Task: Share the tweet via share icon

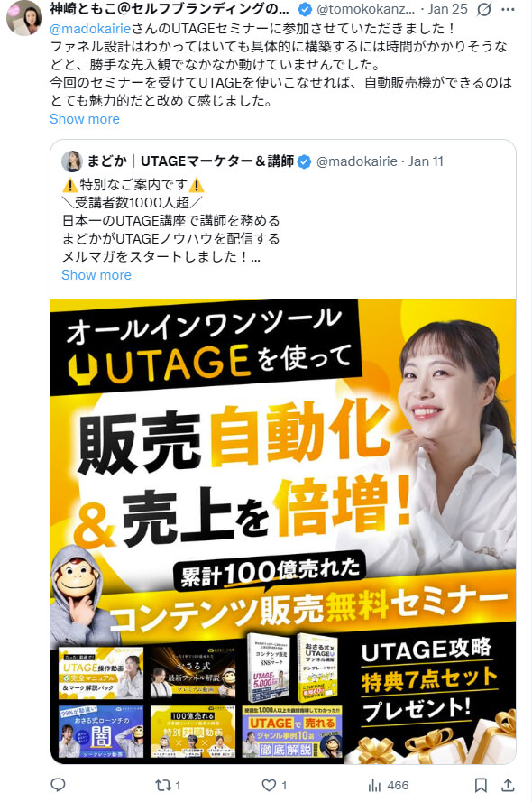Action: pyautogui.click(x=508, y=785)
